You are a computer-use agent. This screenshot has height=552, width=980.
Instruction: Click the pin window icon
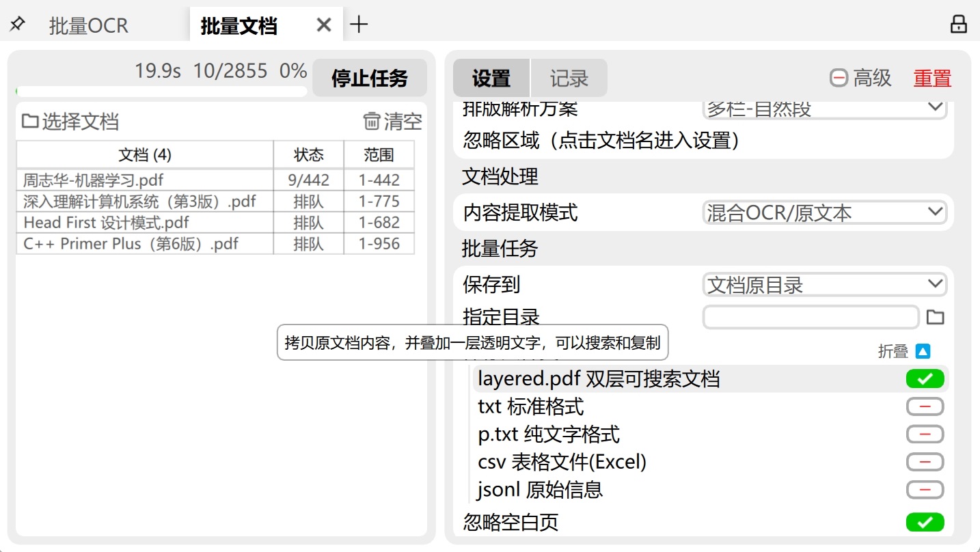coord(17,25)
